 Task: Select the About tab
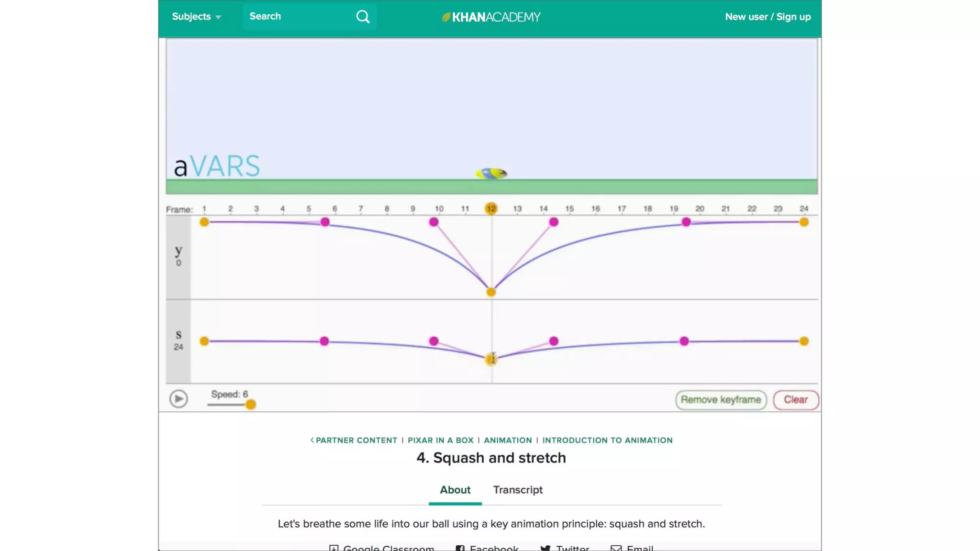pos(455,490)
